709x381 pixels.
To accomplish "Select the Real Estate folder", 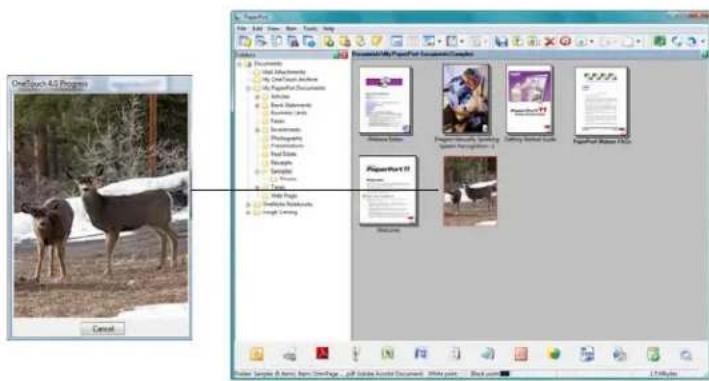I will (284, 154).
